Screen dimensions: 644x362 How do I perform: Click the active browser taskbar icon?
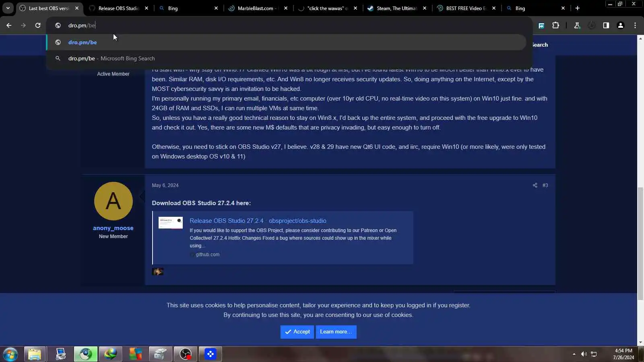coord(85,354)
